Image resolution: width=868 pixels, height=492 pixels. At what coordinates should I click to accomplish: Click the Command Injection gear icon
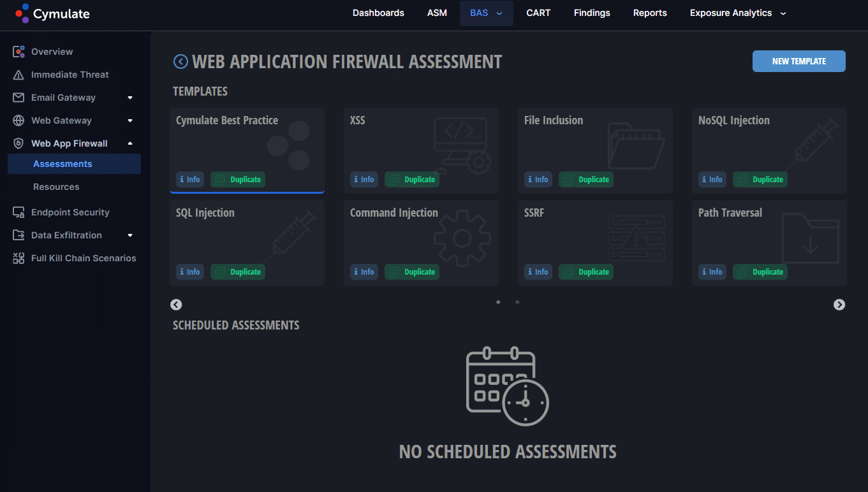(462, 239)
